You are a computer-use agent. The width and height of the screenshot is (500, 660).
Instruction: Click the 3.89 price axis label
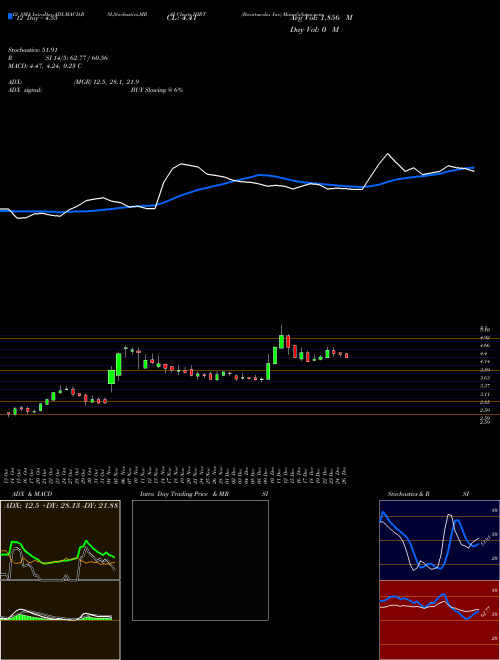click(485, 370)
